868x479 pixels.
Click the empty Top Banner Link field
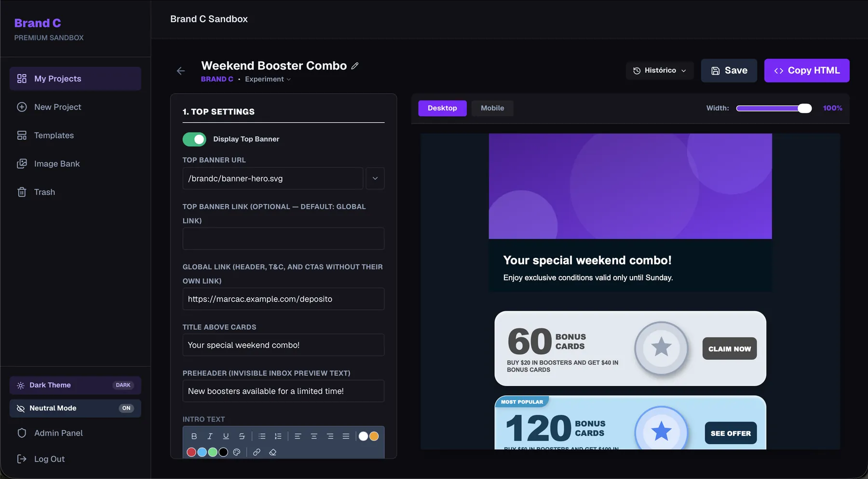[x=284, y=239]
